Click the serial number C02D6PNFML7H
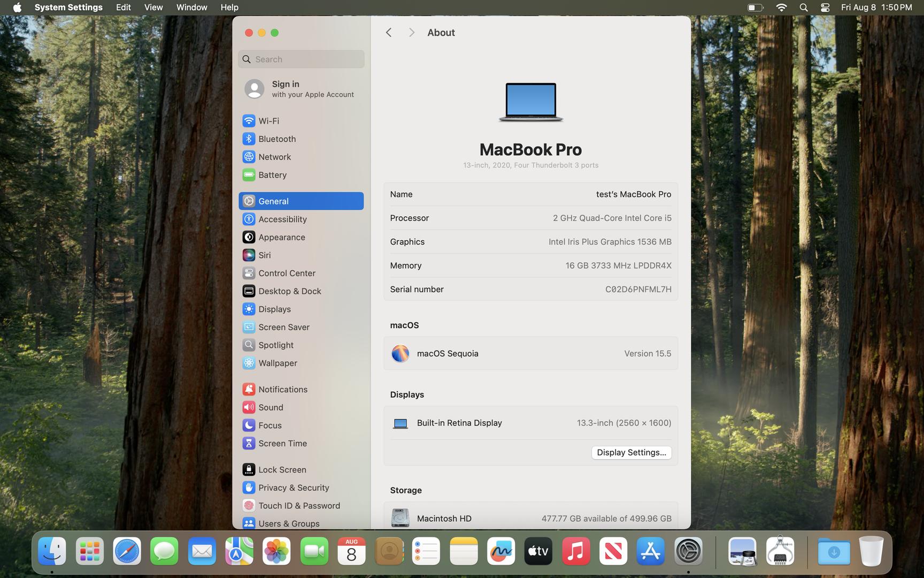 (x=638, y=290)
